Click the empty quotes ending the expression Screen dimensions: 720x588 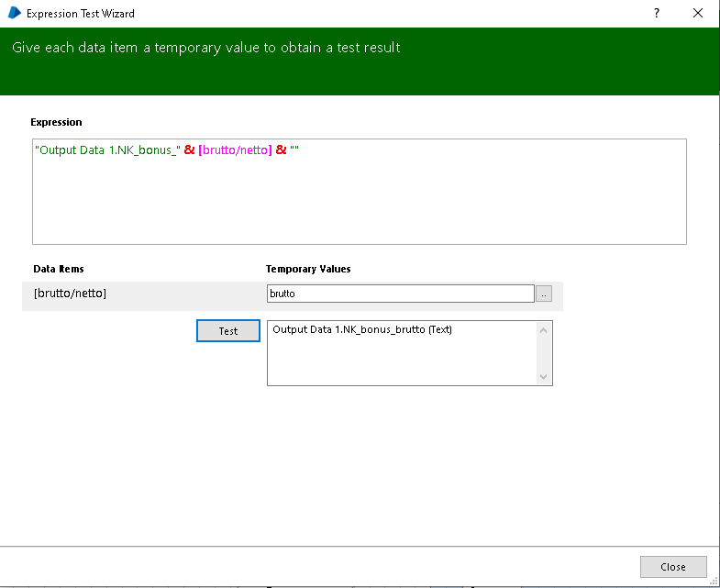point(295,150)
